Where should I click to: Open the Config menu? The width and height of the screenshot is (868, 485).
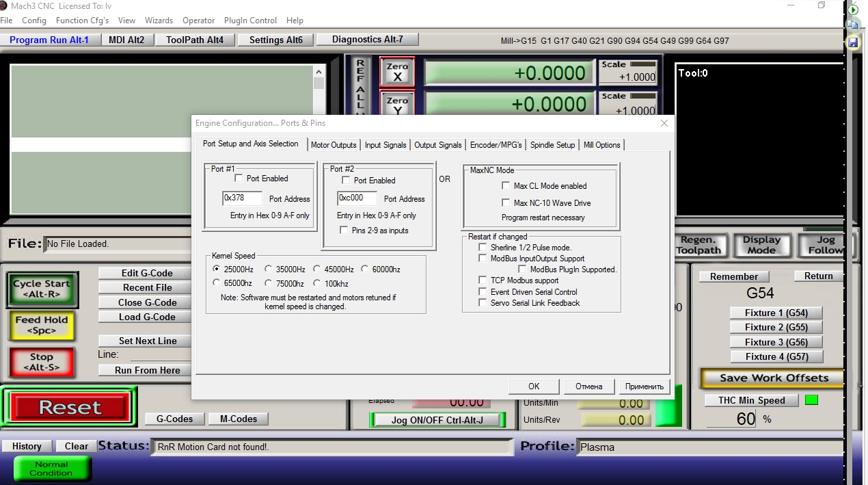[x=34, y=21]
